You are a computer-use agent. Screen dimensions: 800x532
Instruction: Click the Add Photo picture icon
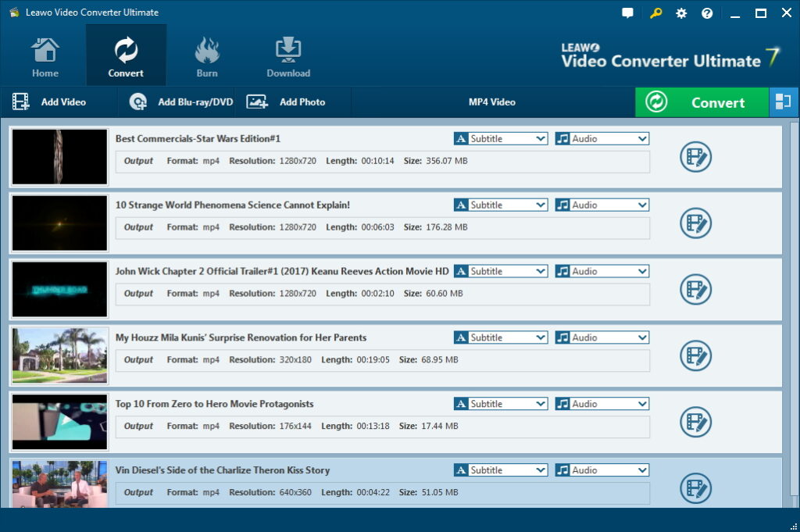pyautogui.click(x=257, y=102)
